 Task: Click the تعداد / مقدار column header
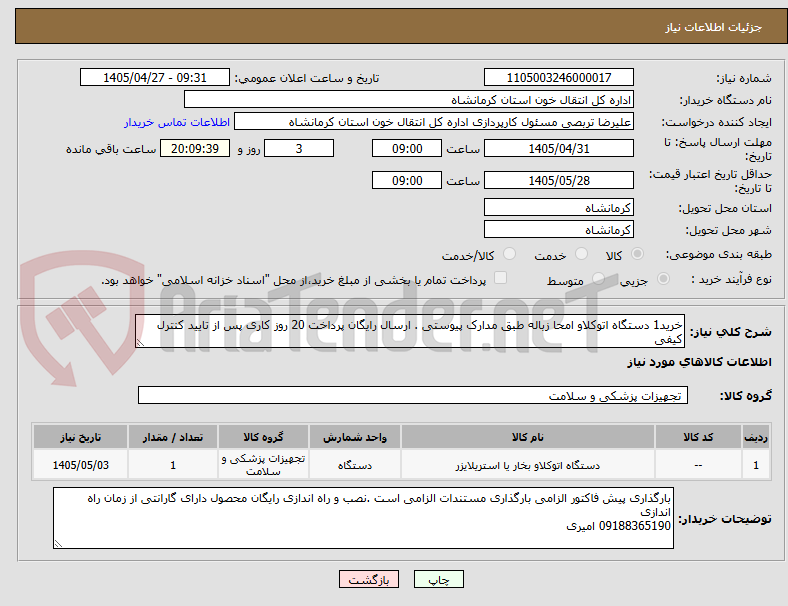(173, 437)
